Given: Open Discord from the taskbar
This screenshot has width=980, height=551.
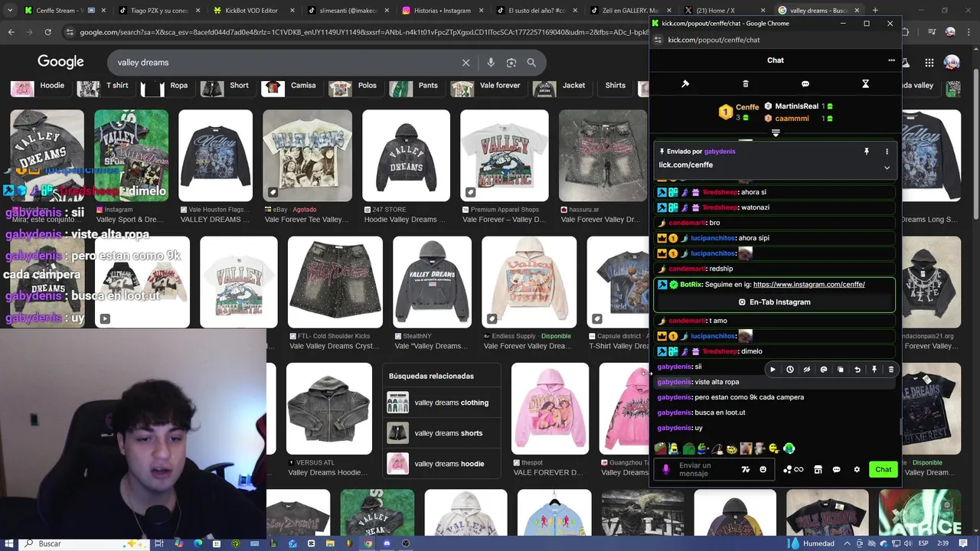Looking at the screenshot, I should pos(387,543).
